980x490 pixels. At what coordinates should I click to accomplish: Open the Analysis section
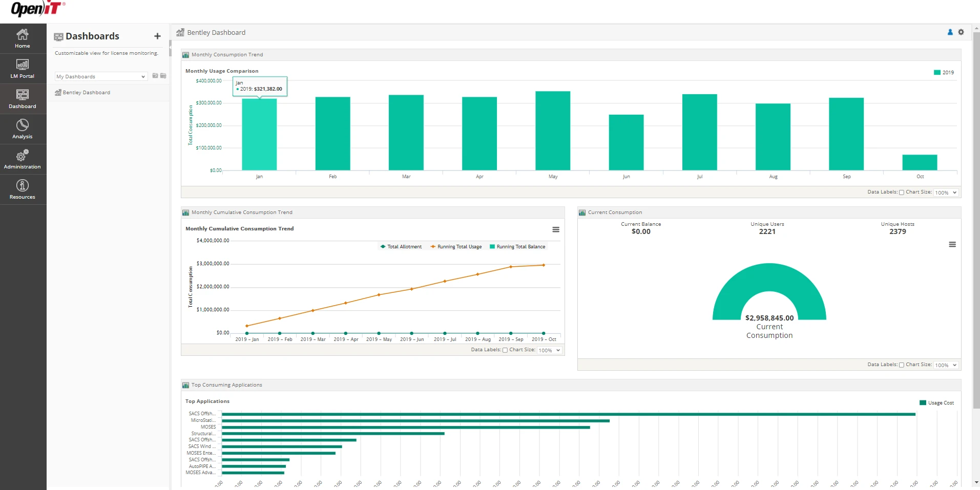tap(23, 130)
